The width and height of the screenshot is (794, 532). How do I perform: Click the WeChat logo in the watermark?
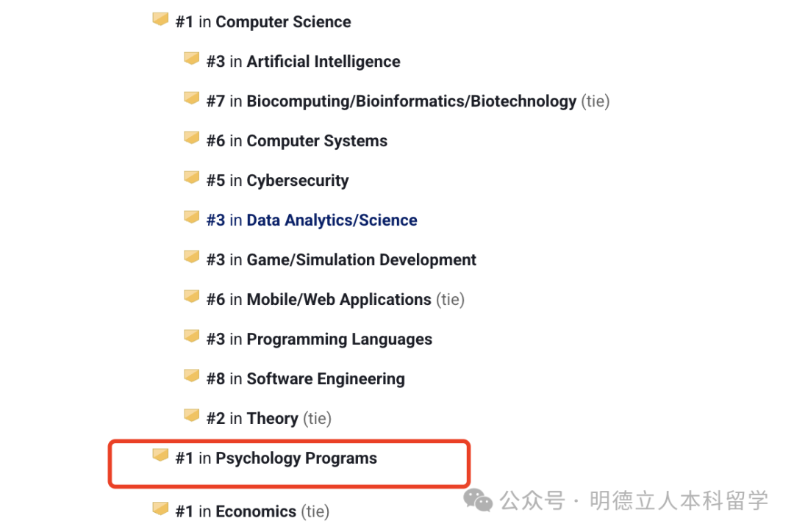pos(478,501)
